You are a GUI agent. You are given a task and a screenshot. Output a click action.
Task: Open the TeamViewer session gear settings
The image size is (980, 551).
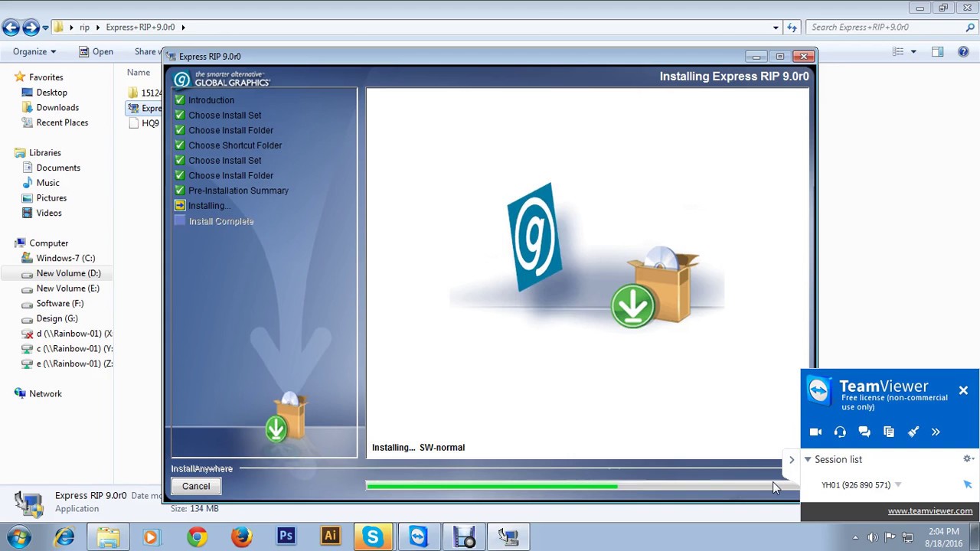(969, 459)
